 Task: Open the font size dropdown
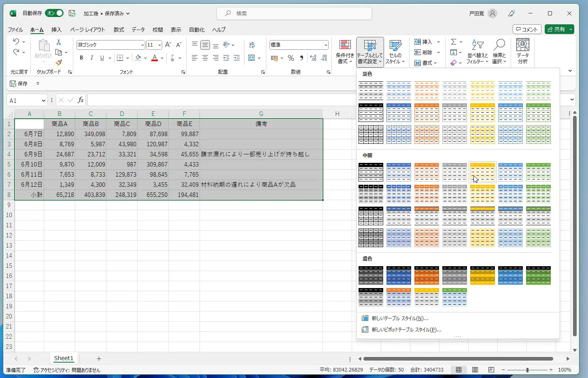tap(160, 45)
